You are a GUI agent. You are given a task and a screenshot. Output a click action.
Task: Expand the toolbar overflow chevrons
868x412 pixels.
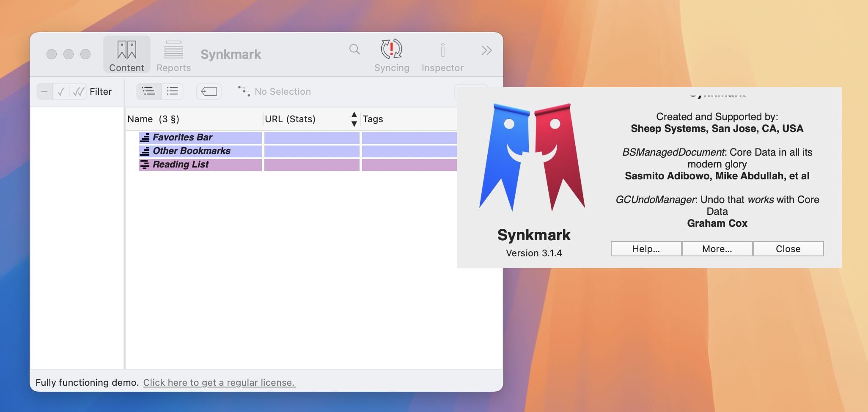pos(486,50)
